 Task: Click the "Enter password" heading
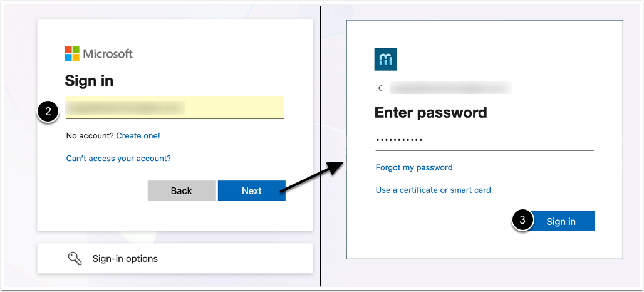pyautogui.click(x=430, y=113)
